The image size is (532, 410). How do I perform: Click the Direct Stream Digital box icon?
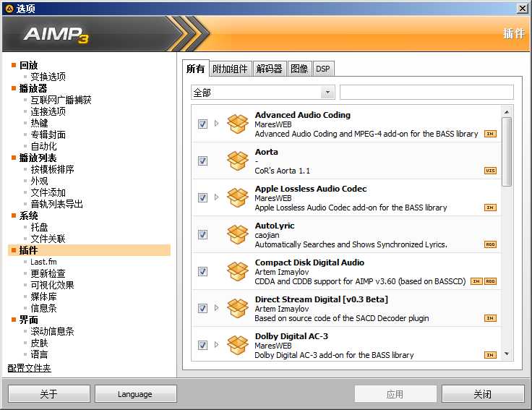click(x=238, y=308)
